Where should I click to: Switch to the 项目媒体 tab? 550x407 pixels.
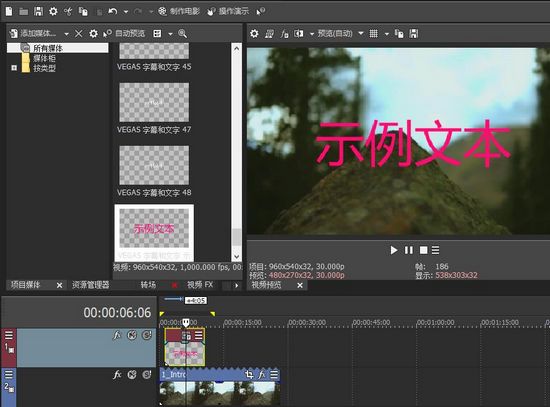[25, 285]
